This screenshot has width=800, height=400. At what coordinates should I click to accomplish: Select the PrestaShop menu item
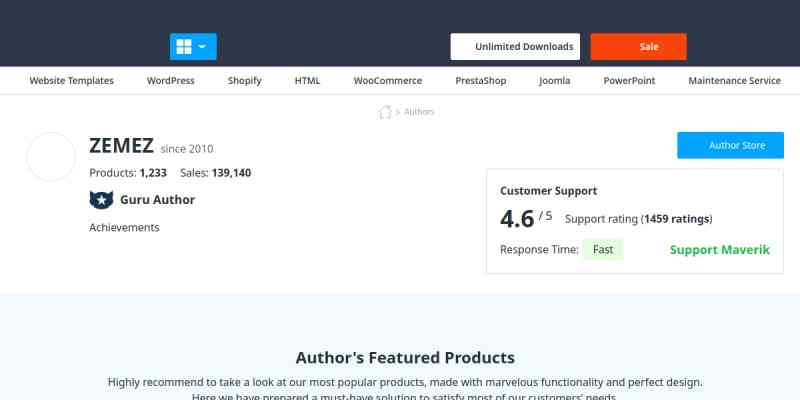click(480, 81)
